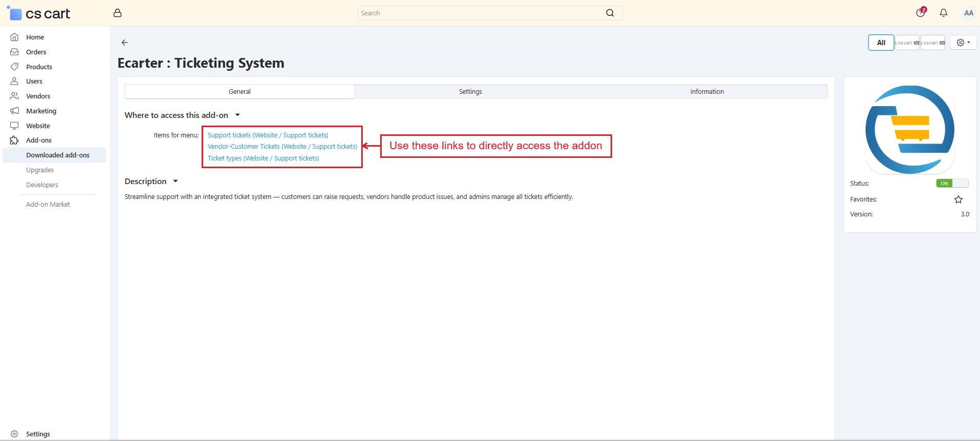Click the lock icon in top bar
This screenshot has height=441, width=980.
point(117,13)
